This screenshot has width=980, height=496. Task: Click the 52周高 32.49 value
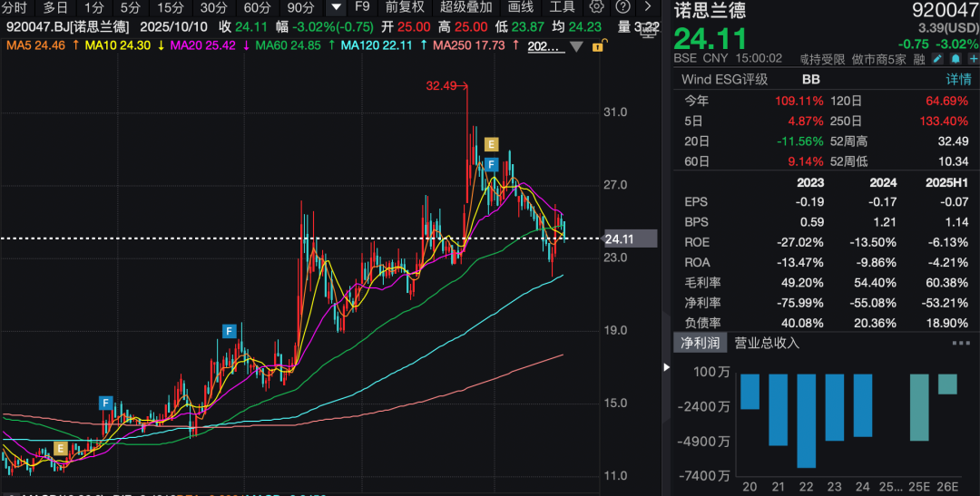click(953, 141)
